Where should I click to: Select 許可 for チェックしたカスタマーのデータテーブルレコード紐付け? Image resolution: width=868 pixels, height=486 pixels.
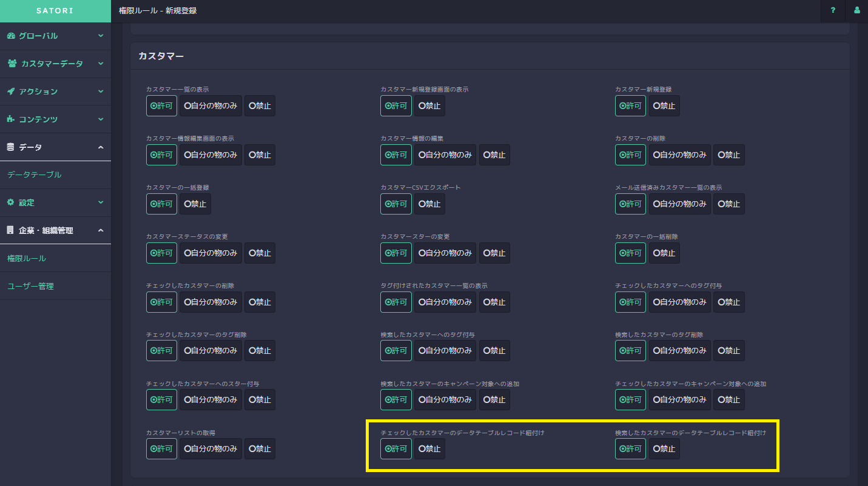click(396, 448)
